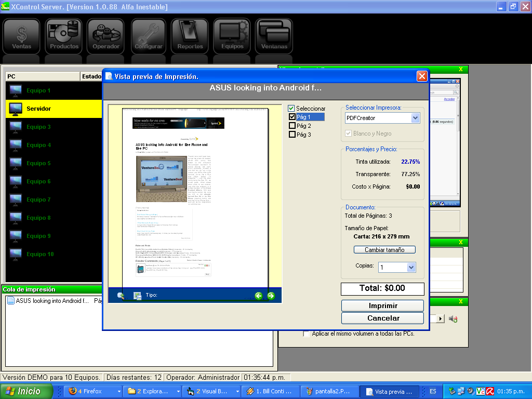
Task: Close the Vista previa de Impresión dialog
Action: [x=422, y=76]
